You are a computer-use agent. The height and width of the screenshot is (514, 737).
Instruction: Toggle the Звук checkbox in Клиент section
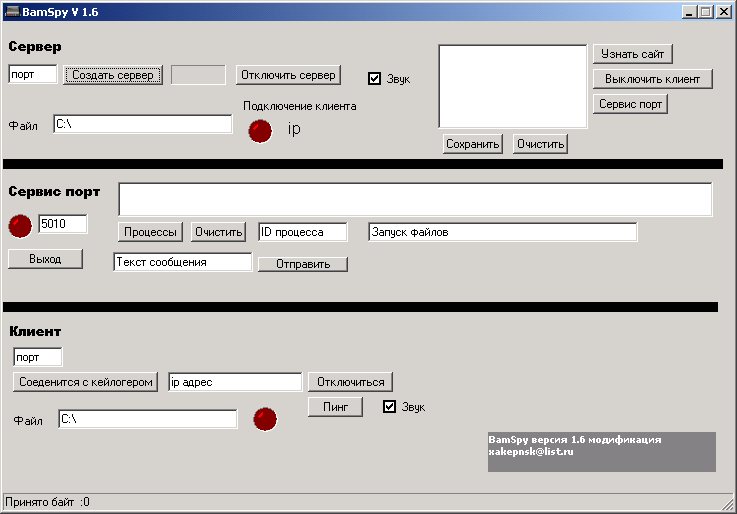tap(390, 407)
